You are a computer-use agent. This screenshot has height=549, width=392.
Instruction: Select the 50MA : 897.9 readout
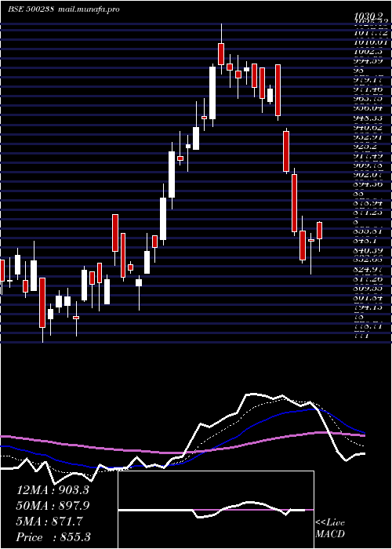(x=53, y=506)
